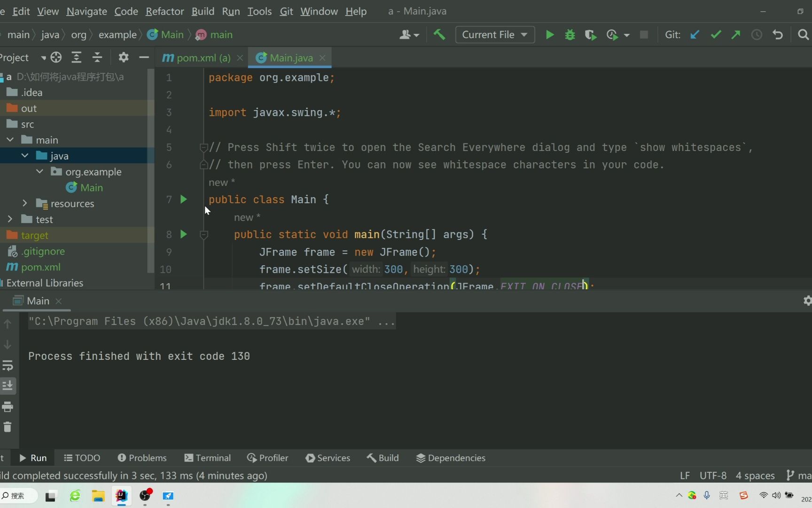Open the Services tool window

pos(328,458)
